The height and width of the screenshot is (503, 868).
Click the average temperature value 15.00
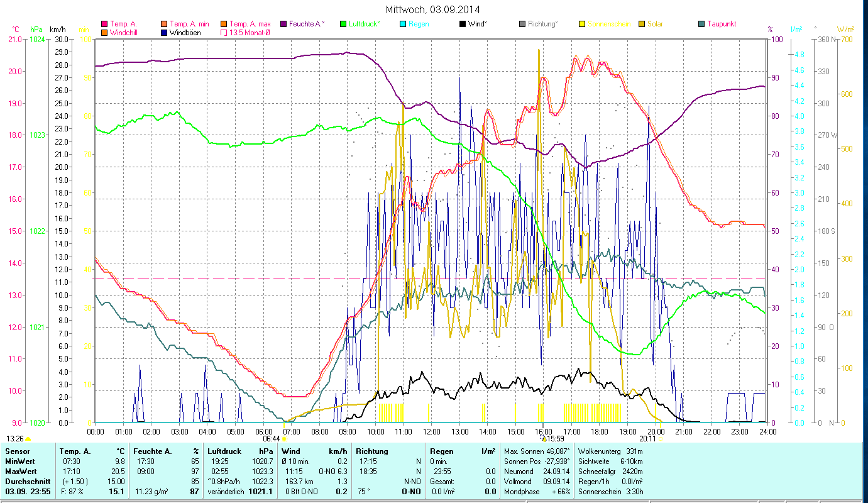click(x=116, y=482)
